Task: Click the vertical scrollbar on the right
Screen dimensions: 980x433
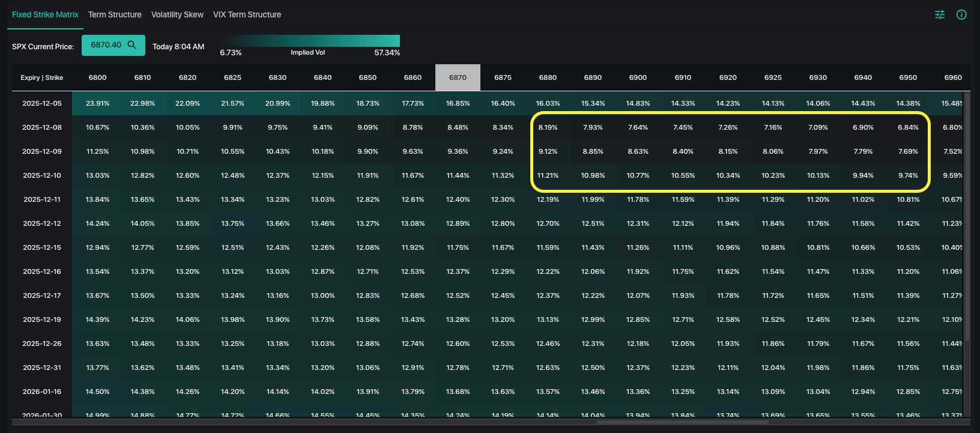Action: click(x=966, y=216)
